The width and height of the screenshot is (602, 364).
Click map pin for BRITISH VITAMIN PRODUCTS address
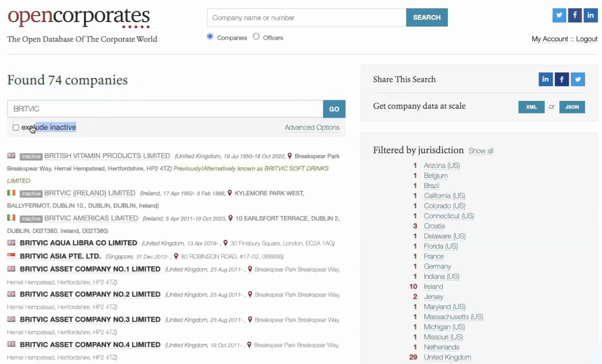(x=290, y=156)
